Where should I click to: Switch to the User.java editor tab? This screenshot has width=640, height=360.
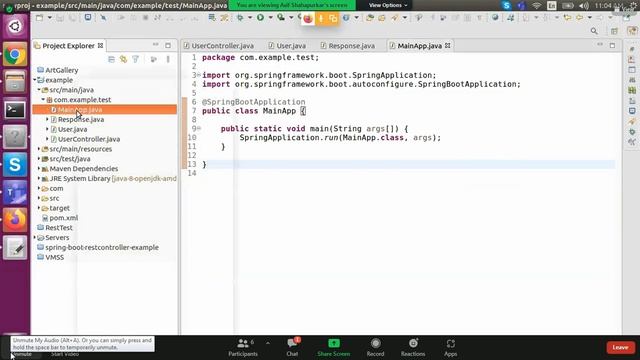287,46
